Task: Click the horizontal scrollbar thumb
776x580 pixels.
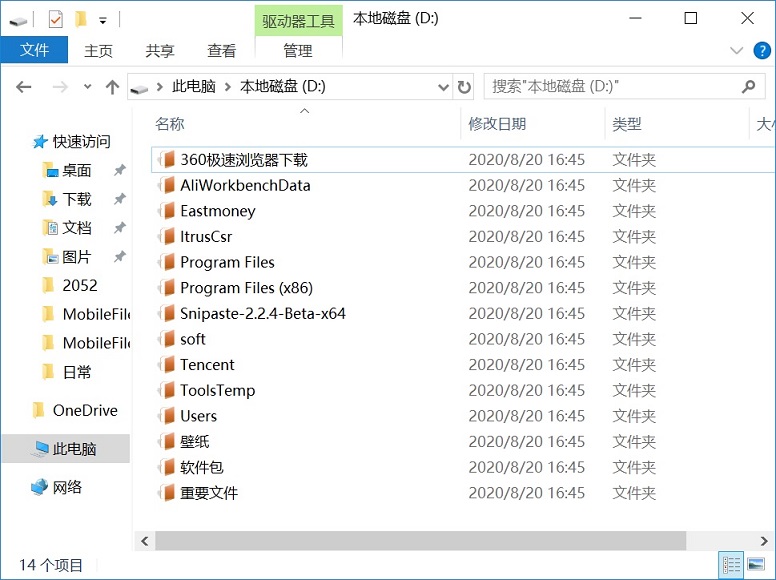Action: coord(421,541)
